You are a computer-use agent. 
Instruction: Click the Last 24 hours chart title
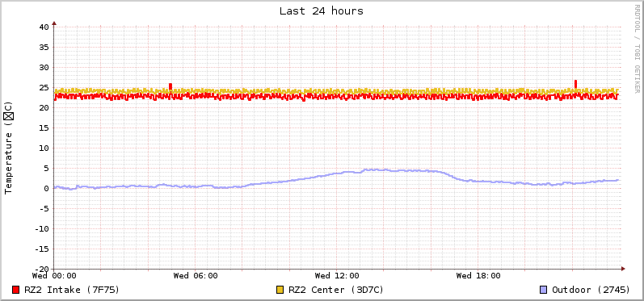click(x=322, y=11)
